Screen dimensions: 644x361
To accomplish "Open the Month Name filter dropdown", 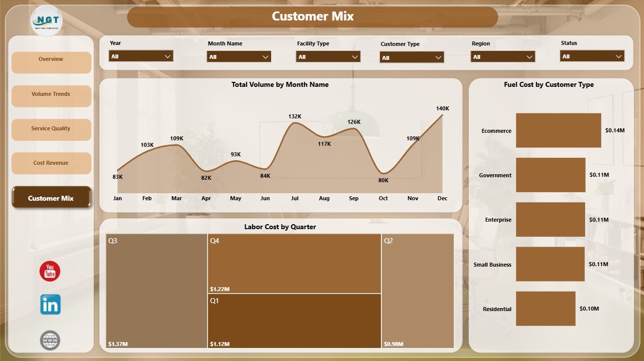I will (x=239, y=56).
